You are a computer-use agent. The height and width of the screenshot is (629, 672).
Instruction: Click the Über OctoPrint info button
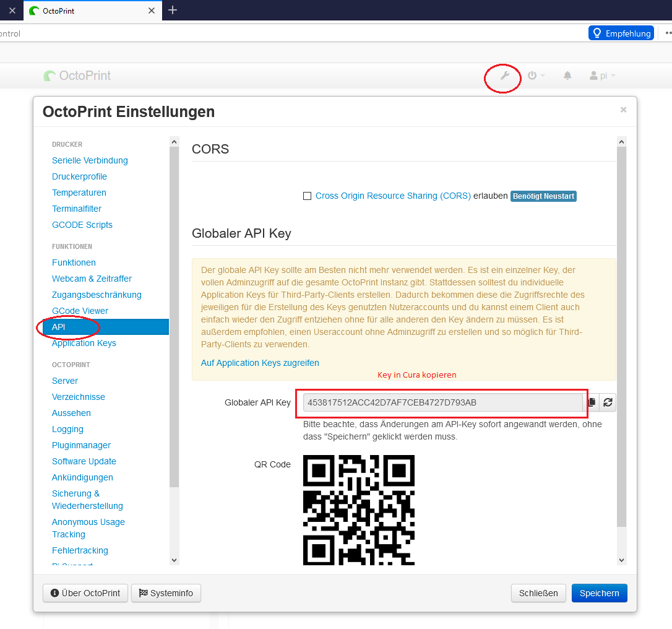pos(85,592)
